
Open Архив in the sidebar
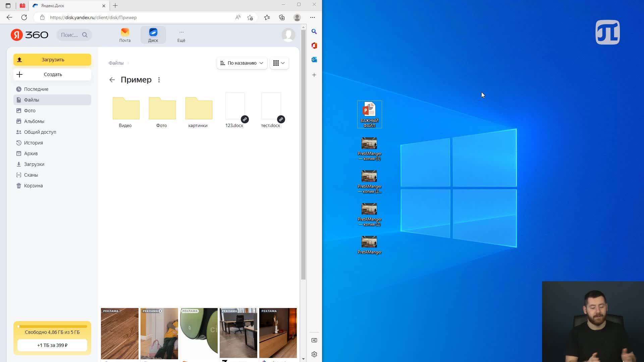(52, 154)
